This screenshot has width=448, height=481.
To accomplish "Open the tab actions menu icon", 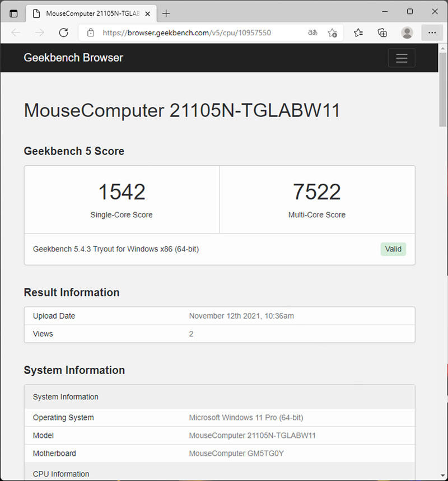I will pos(13,13).
